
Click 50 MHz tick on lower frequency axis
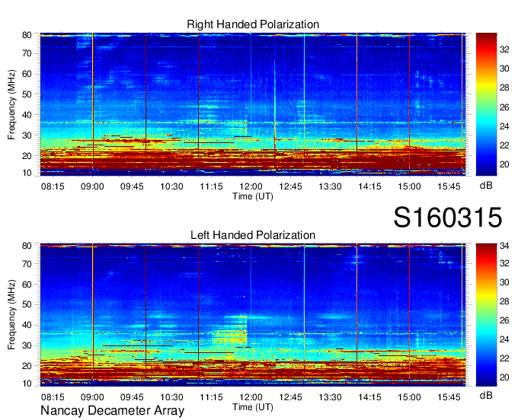(27, 304)
